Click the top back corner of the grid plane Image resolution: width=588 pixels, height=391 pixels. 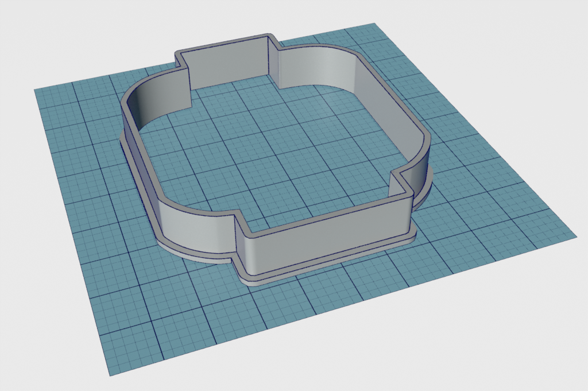[x=374, y=25]
